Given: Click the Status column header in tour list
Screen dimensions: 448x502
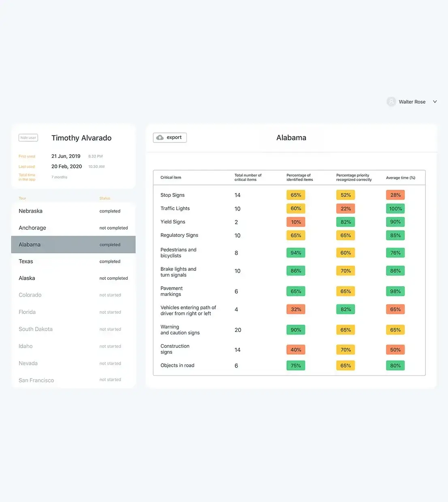Looking at the screenshot, I should point(105,198).
